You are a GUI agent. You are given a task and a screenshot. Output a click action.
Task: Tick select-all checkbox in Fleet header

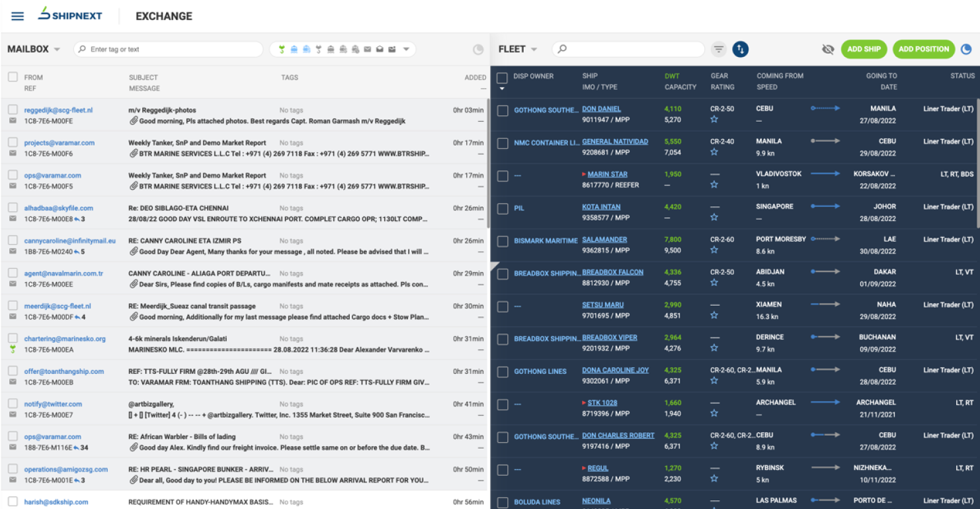pyautogui.click(x=502, y=77)
